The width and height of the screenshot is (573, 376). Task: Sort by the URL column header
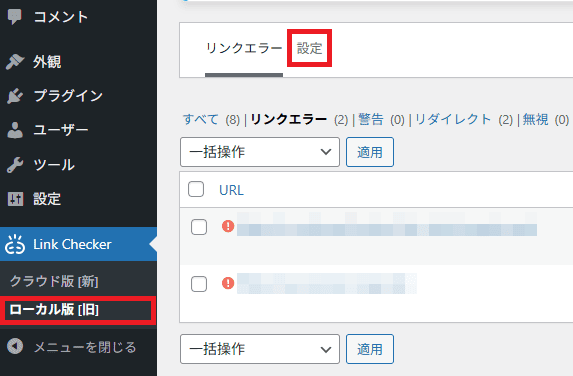(x=231, y=190)
